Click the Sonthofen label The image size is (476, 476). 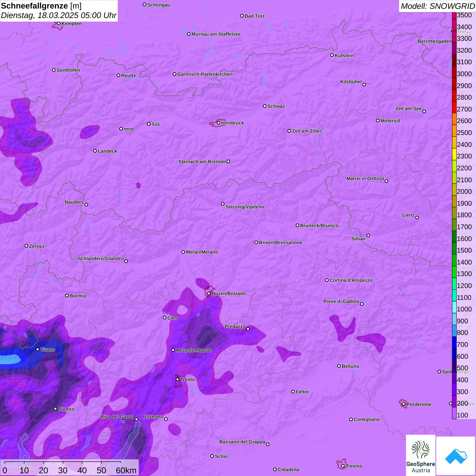pos(68,70)
